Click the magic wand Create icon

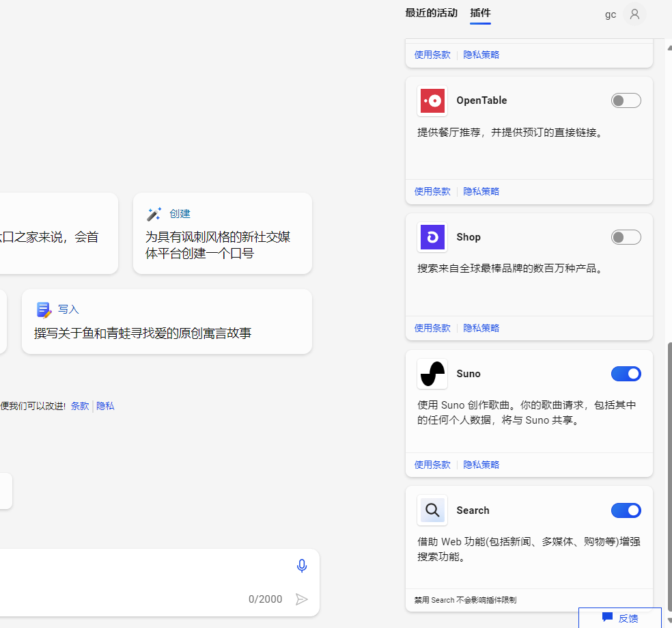coord(154,214)
